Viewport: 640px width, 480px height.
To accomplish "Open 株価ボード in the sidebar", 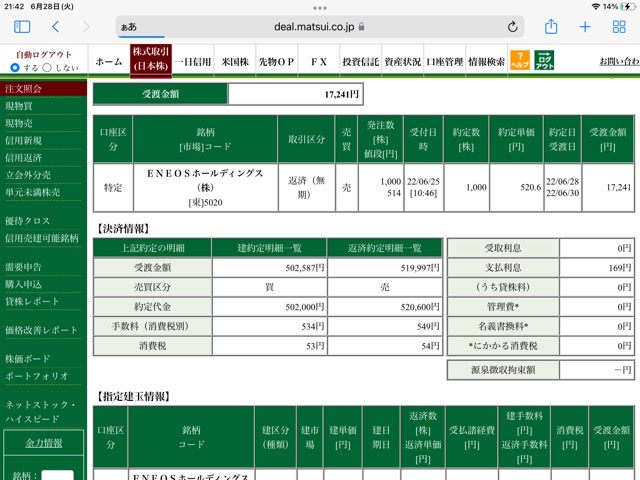I will (27, 359).
